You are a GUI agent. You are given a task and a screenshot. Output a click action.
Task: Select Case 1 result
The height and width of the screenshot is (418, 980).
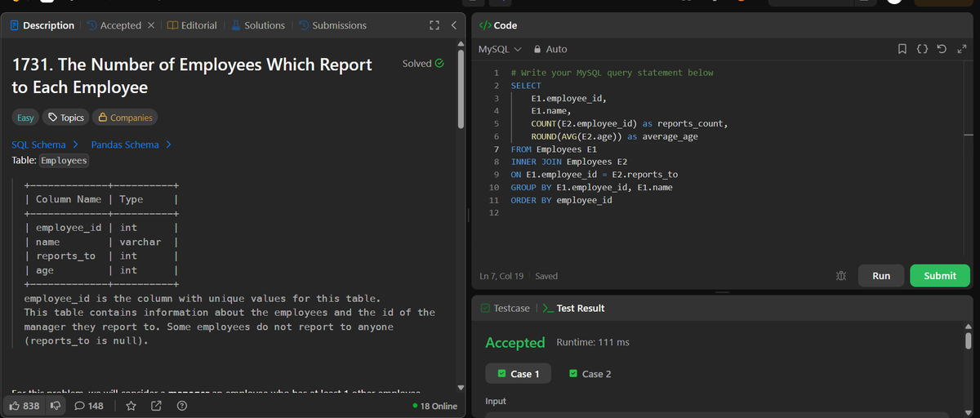(x=518, y=374)
